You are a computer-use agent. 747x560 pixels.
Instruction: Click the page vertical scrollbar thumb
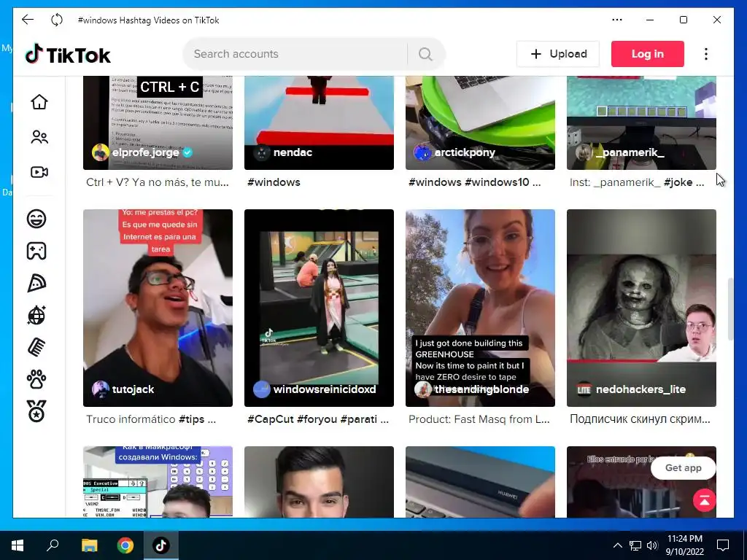(x=730, y=309)
